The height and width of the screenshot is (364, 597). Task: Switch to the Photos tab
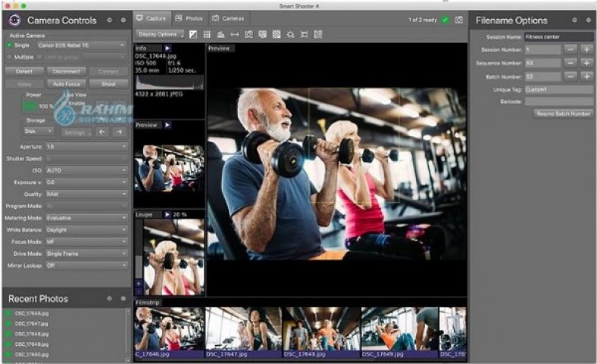coord(189,17)
